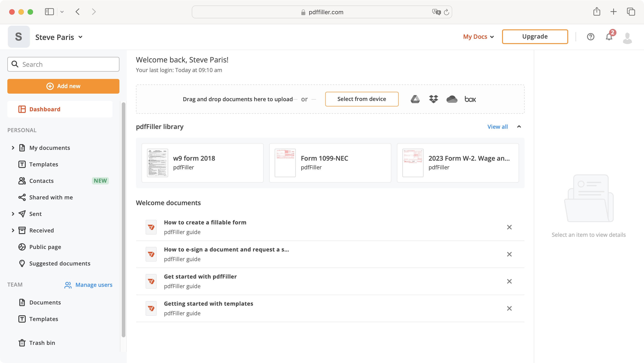
Task: Collapse the pdfFiller library section
Action: coord(519,127)
